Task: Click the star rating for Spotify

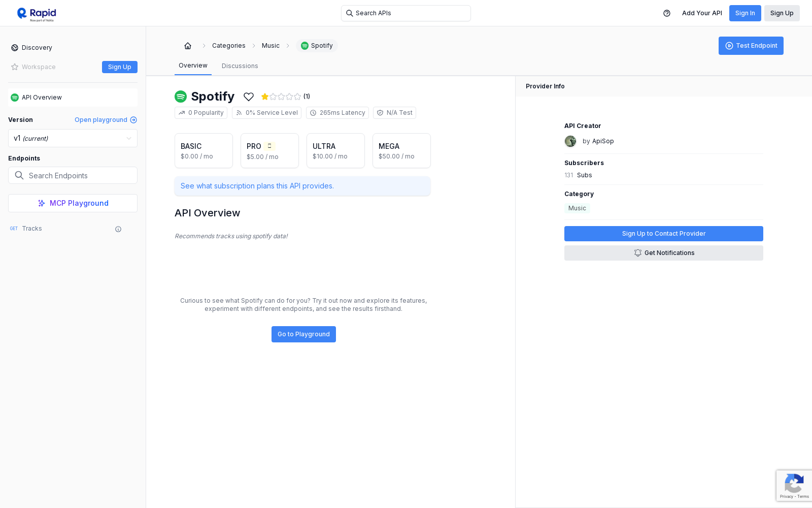Action: [281, 97]
